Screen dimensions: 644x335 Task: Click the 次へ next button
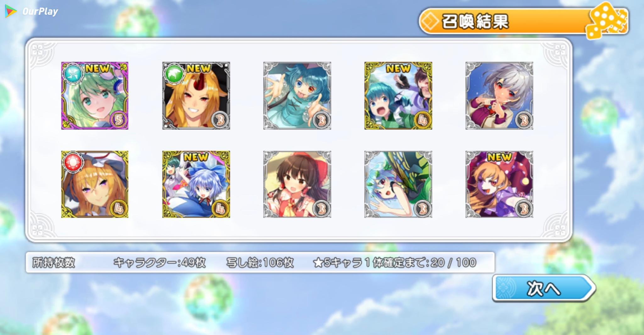[544, 288]
